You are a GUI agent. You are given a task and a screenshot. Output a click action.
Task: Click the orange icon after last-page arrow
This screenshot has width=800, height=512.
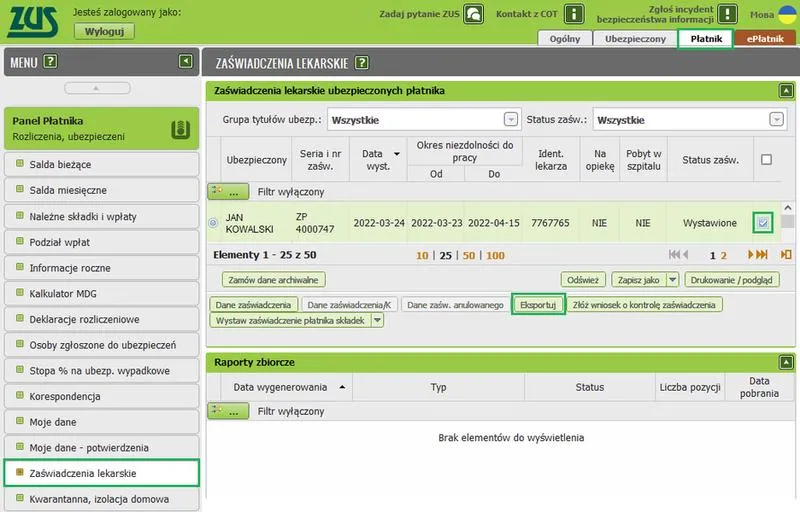click(x=786, y=254)
